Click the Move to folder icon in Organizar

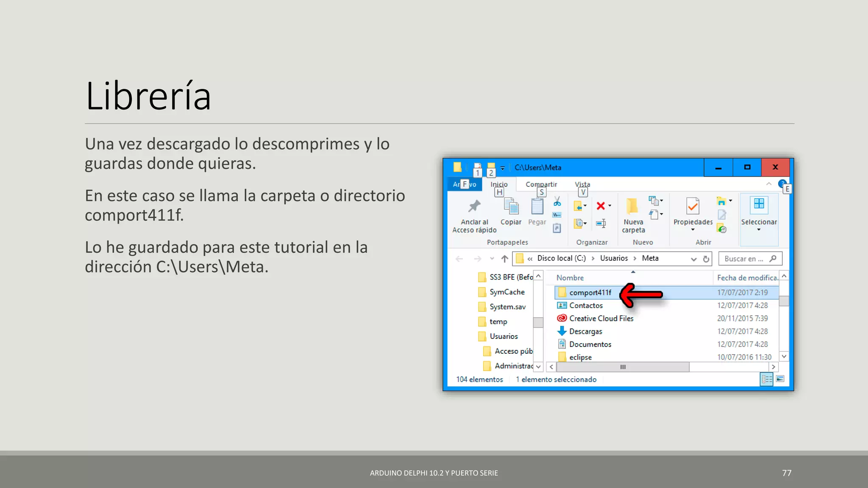[578, 206]
